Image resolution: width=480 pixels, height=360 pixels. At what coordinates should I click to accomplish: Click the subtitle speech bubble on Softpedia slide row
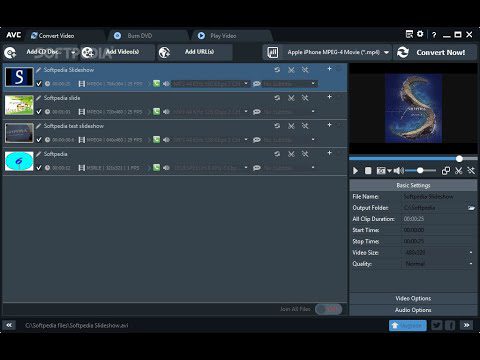[257, 112]
